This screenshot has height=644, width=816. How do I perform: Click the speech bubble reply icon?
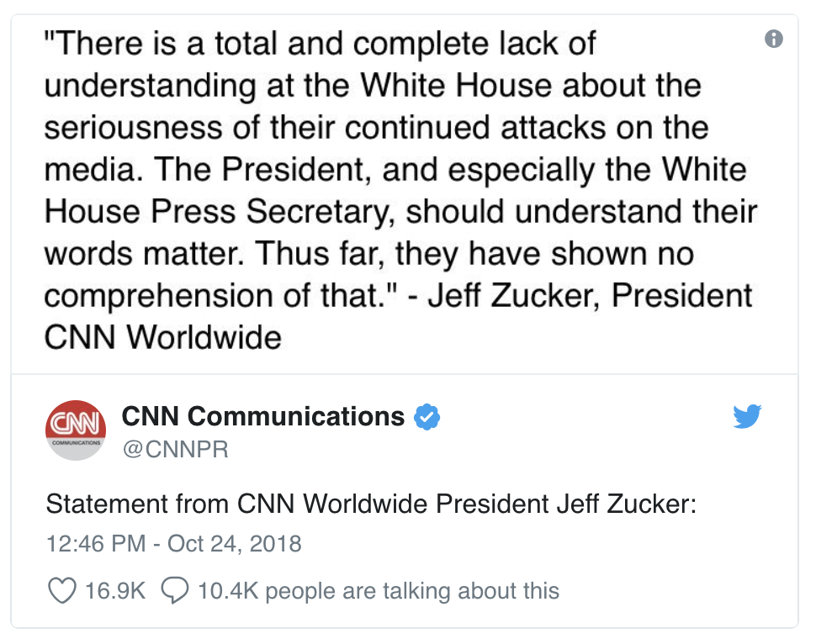[175, 590]
